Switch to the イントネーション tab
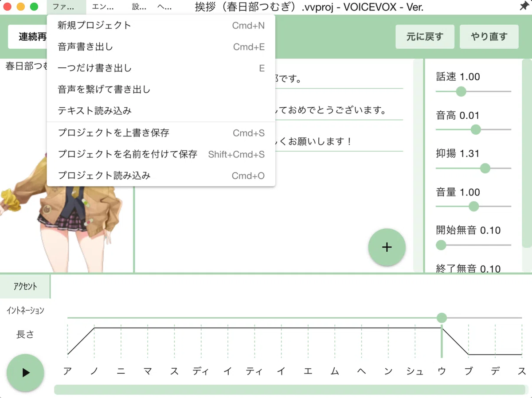Viewport: 532px width, 398px height. pos(25,310)
